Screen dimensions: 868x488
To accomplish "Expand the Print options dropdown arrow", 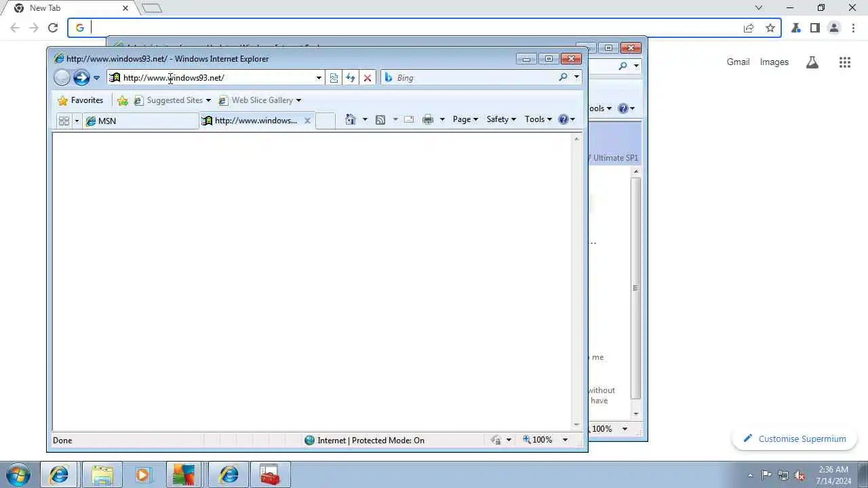I will (442, 119).
